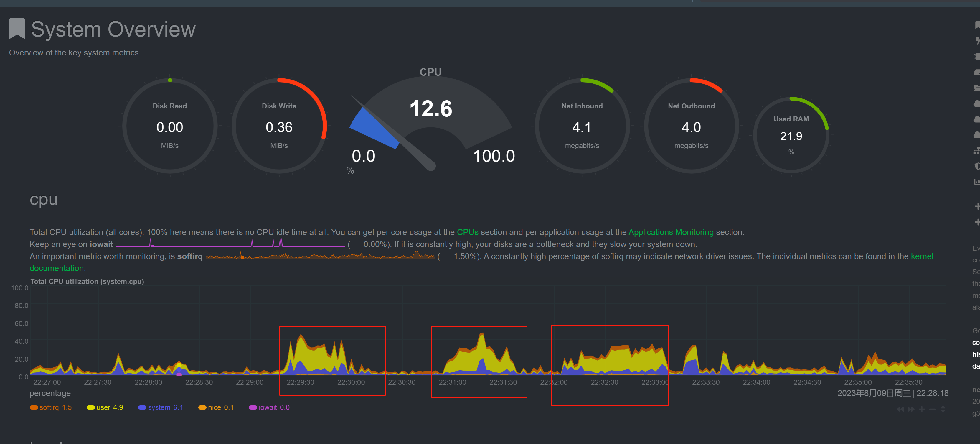This screenshot has height=444, width=980.
Task: Zoom out the CPU chart
Action: coord(932,409)
